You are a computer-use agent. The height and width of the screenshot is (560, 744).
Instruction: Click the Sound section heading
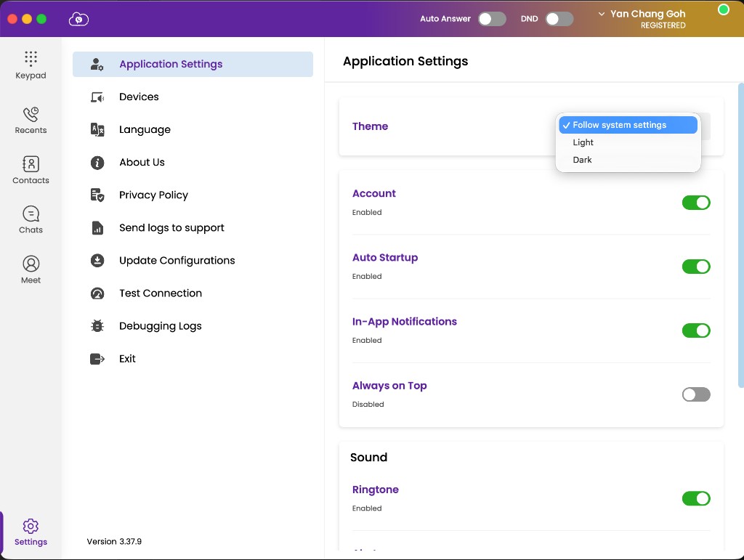tap(368, 457)
